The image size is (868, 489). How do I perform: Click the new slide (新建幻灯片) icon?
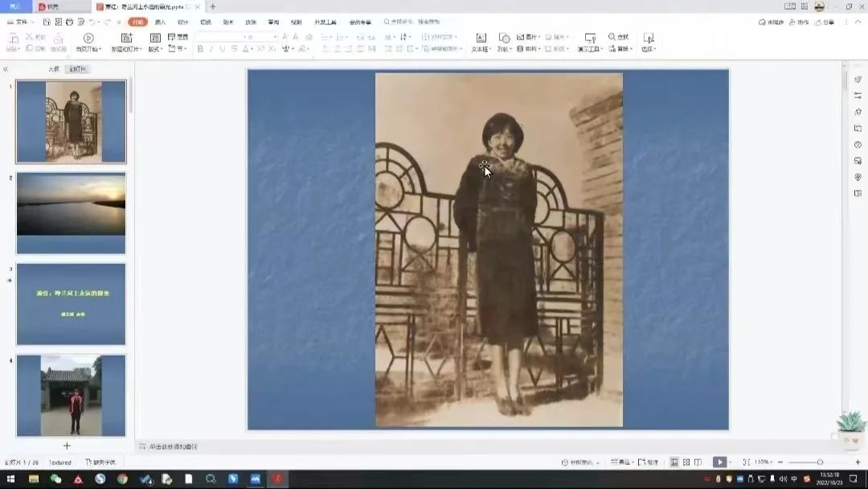tap(126, 38)
